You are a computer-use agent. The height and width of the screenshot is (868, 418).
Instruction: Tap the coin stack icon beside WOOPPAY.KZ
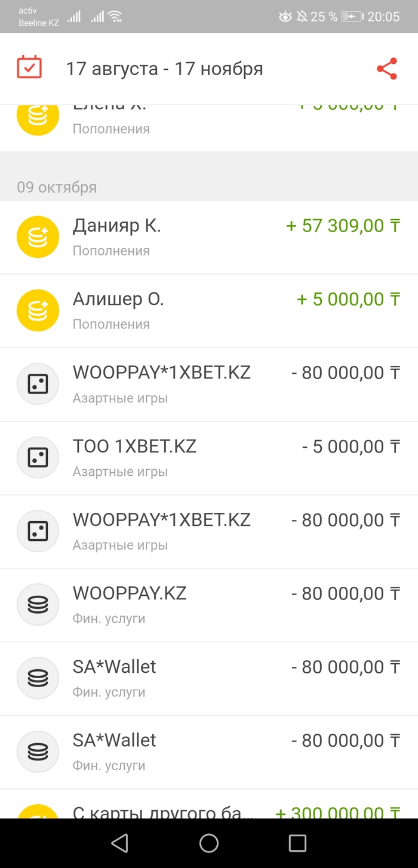(38, 605)
